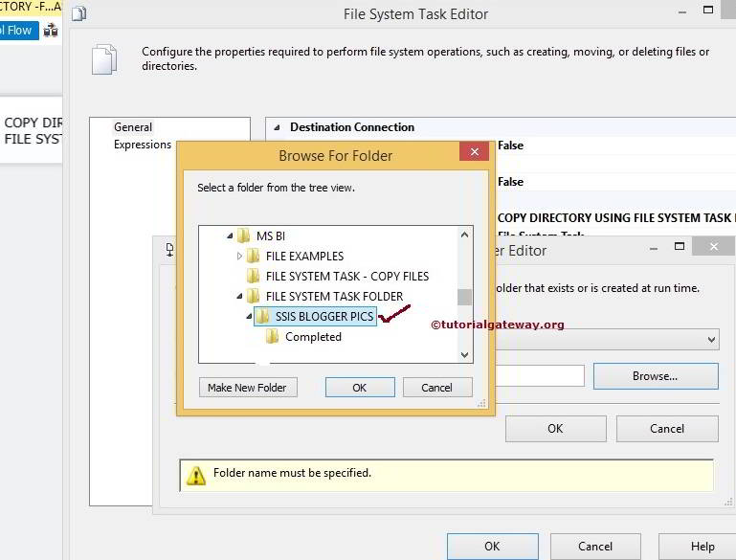Minimize the File System Task Editor window

[x=682, y=11]
